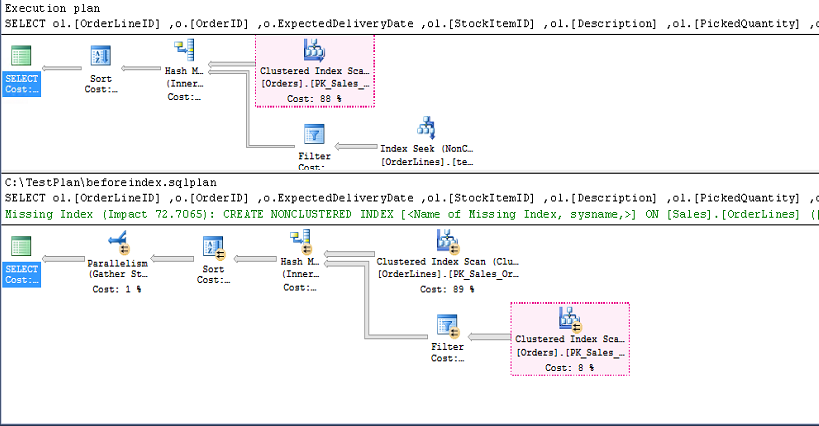Click the 'Filter' label in top plan
The width and height of the screenshot is (819, 426).
314,156
